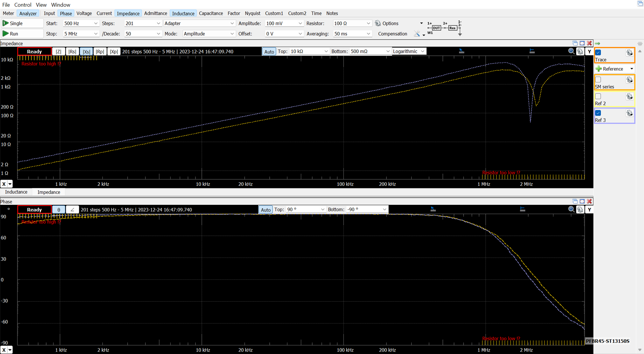Click the Impedance plot top-marker cursor icon
Screen dimensions: 644x354
pos(462,51)
